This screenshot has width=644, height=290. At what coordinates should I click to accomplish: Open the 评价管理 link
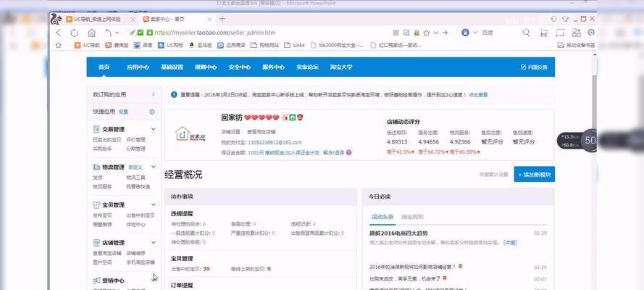coord(135,140)
